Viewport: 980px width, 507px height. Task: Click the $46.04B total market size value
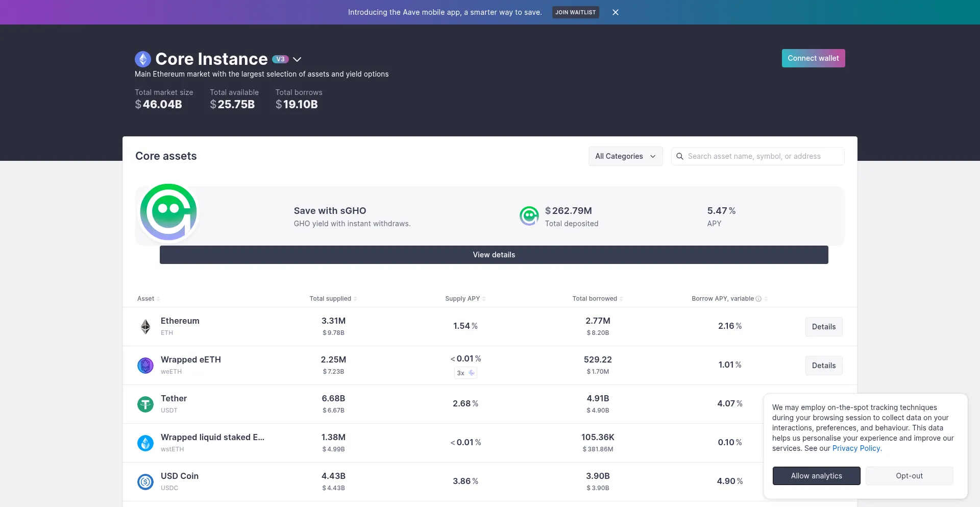click(158, 105)
